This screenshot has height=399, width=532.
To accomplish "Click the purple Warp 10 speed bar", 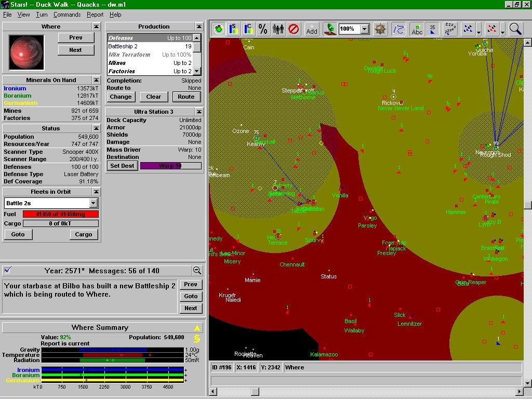I will point(170,166).
